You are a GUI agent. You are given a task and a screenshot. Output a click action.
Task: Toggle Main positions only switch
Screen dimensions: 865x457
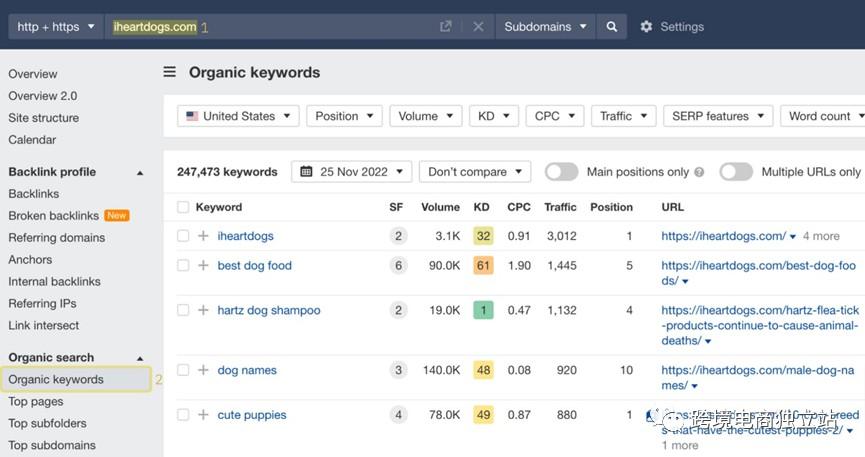click(x=561, y=172)
